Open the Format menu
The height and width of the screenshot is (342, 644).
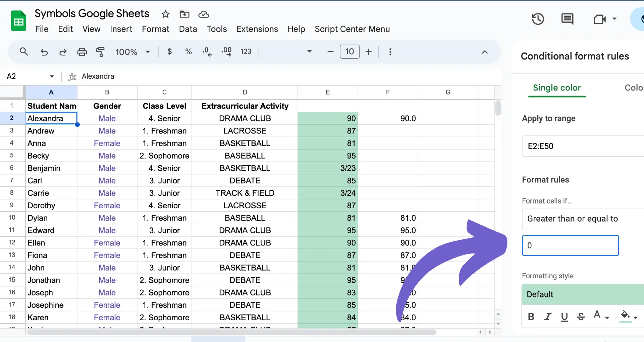[x=155, y=29]
